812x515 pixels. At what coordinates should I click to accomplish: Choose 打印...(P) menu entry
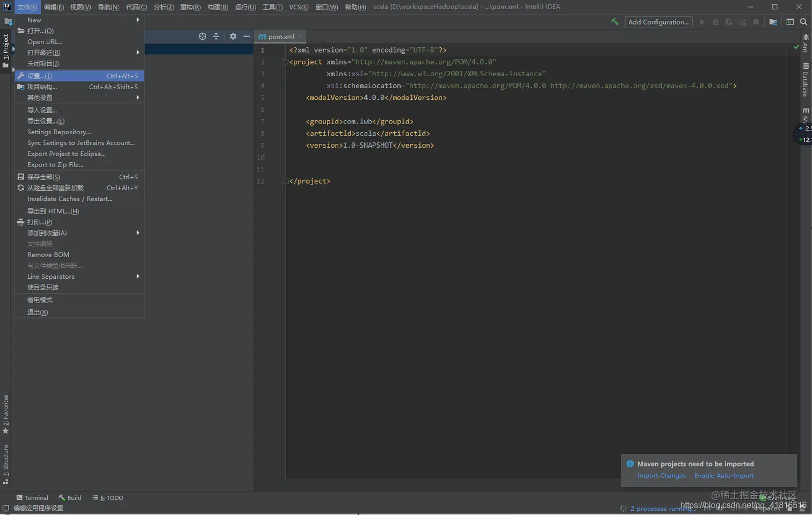(x=79, y=222)
